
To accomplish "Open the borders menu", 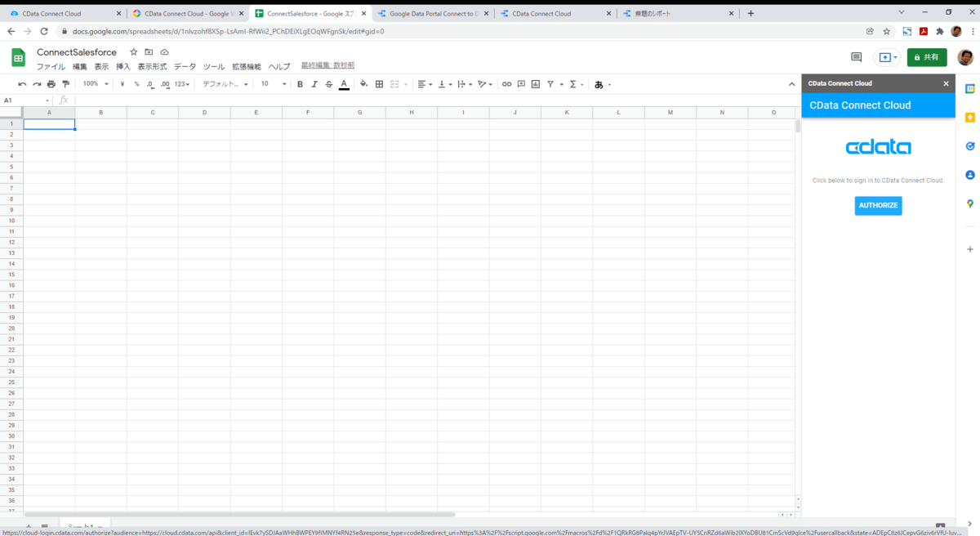I will 379,84.
